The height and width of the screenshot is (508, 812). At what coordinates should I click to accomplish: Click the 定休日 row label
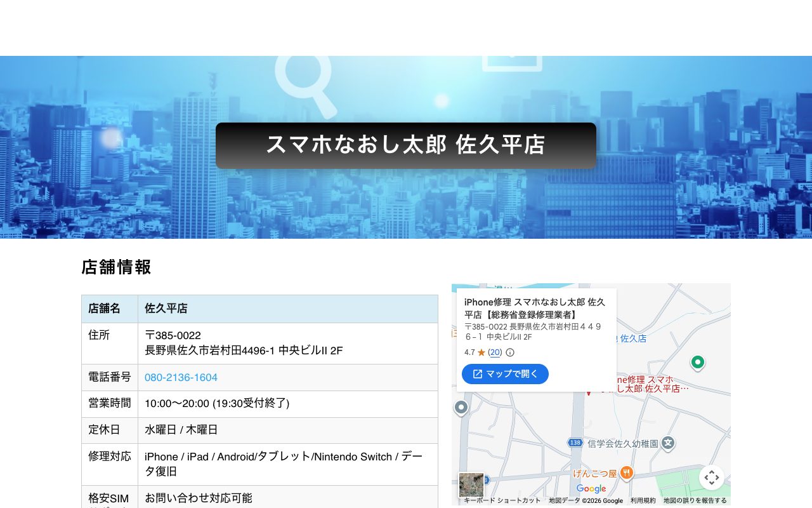point(104,429)
